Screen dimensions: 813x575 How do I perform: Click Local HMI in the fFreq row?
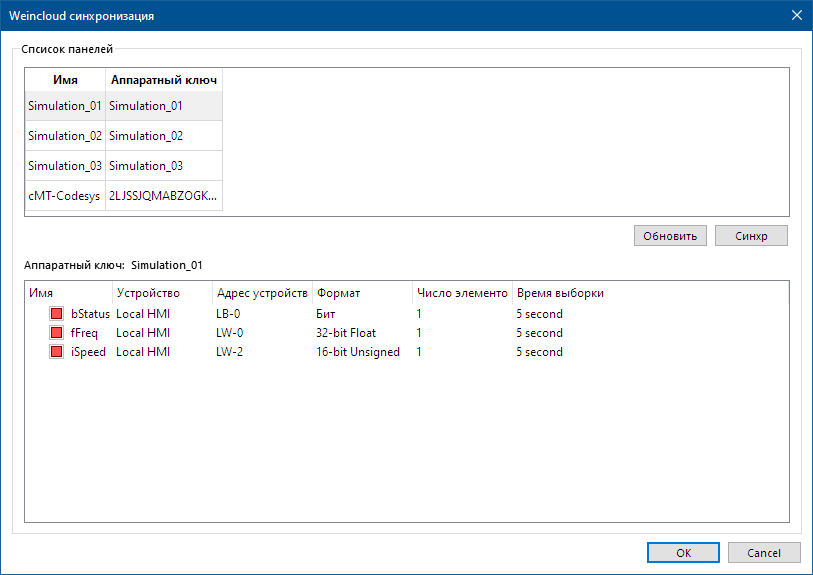[143, 333]
